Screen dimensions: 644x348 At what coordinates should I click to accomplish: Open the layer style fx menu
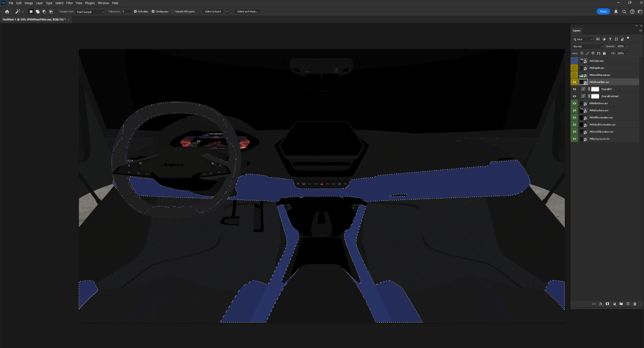pyautogui.click(x=601, y=304)
